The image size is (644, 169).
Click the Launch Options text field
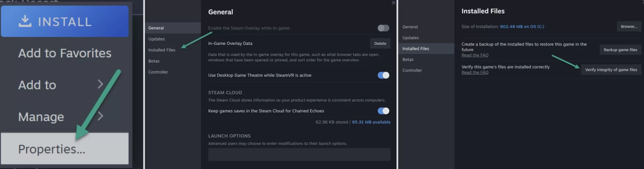[x=299, y=154]
